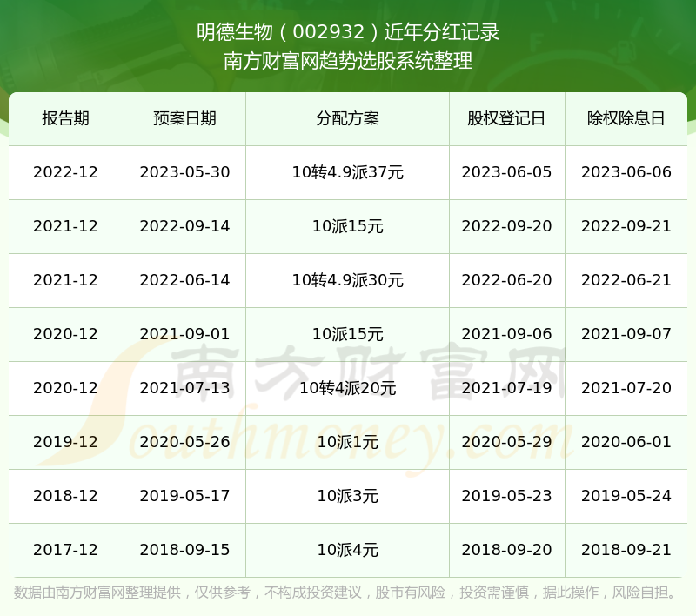Select the 2022-12 report period cell
The width and height of the screenshot is (696, 616).
click(x=66, y=172)
